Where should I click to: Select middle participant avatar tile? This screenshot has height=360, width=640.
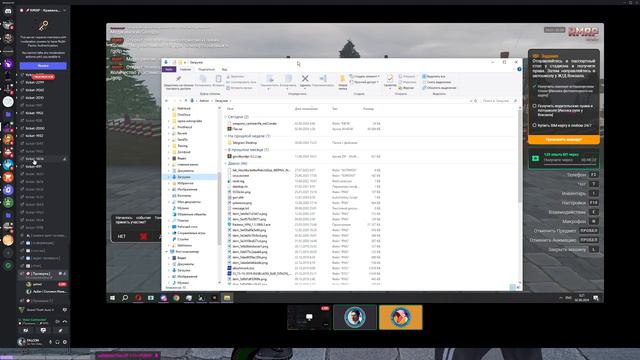[355, 317]
